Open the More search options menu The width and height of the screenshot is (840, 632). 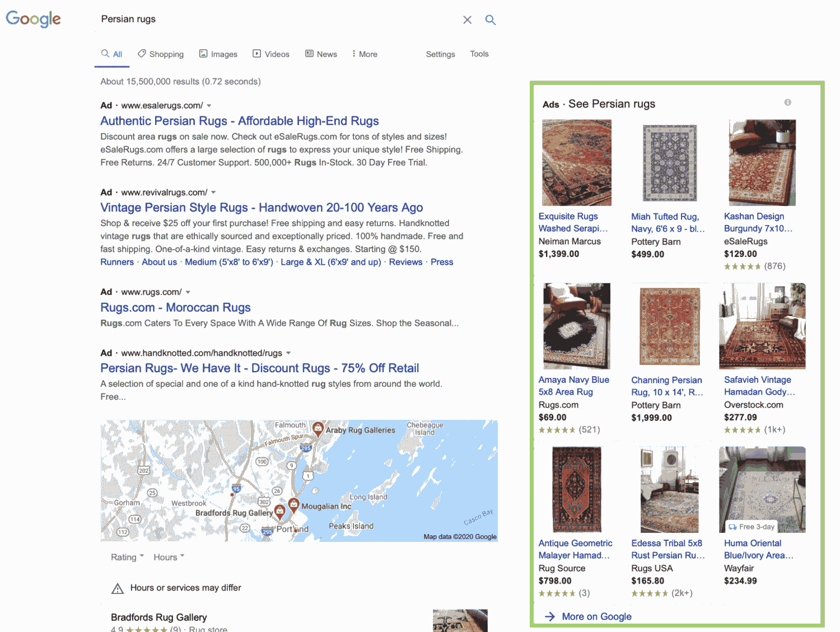(x=364, y=54)
